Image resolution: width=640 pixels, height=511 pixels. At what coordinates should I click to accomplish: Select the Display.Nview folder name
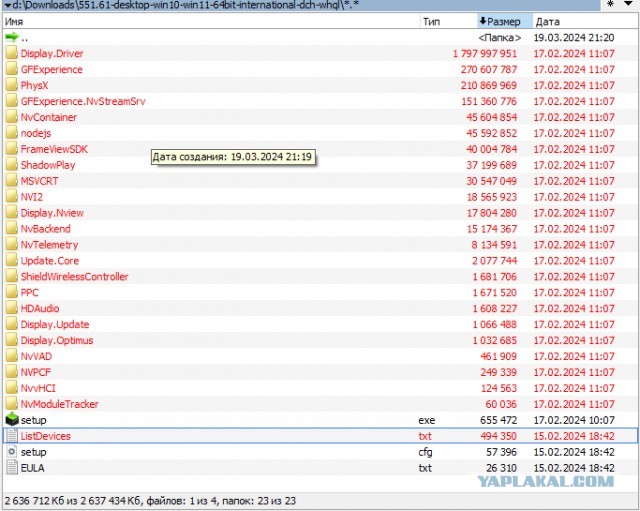[x=52, y=213]
